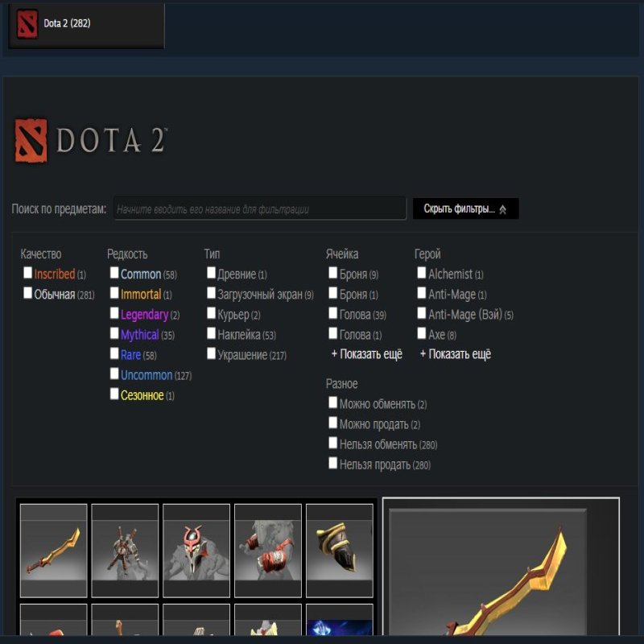Open the Dota 2 (282) inventory tab

coord(86,26)
